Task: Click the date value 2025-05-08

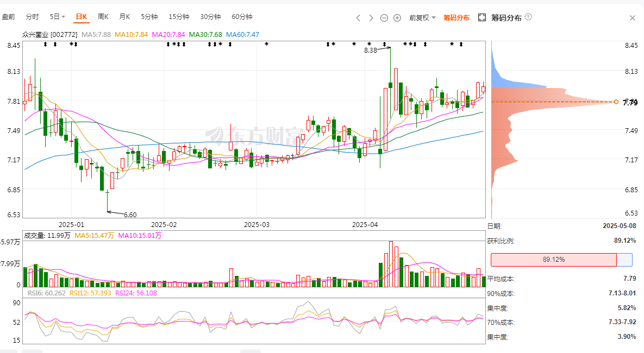Action: tap(620, 226)
